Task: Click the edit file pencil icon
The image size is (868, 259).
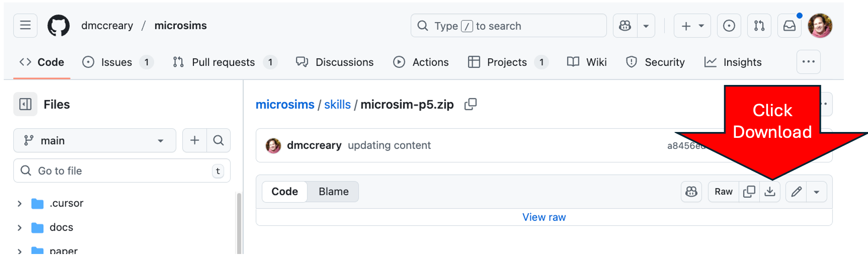Action: coord(796,192)
